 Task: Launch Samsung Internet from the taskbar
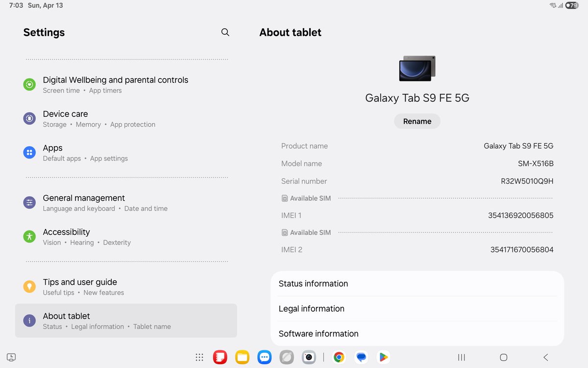(287, 357)
